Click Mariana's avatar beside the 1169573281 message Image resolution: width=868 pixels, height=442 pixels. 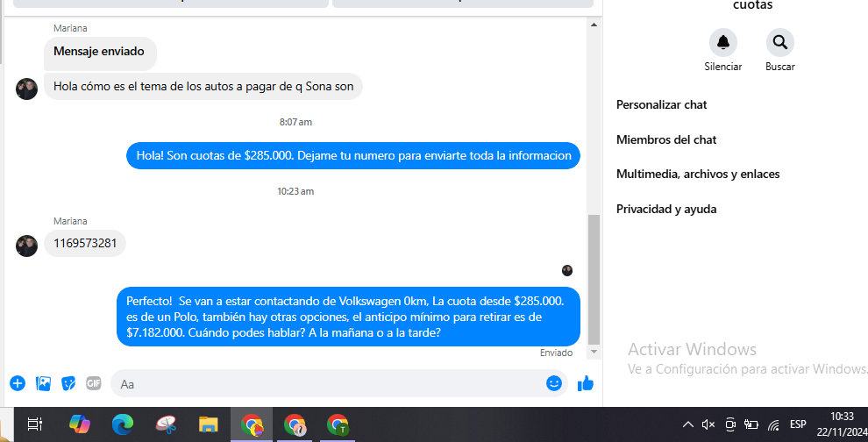click(26, 246)
